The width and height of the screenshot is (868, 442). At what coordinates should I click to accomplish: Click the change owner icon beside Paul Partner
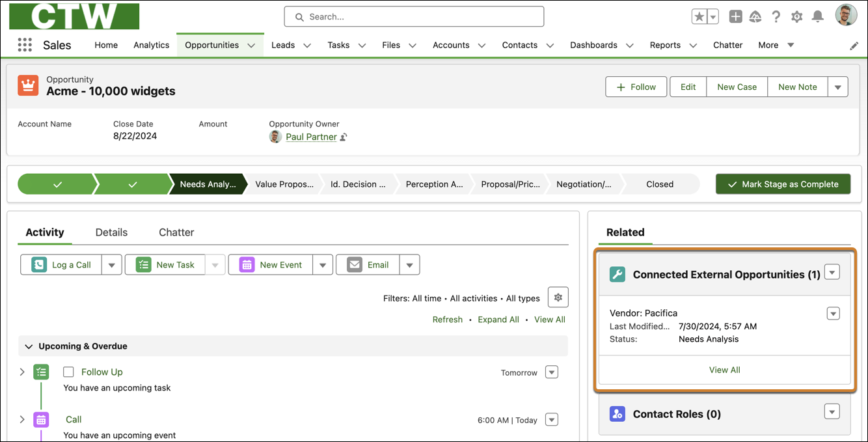[344, 137]
